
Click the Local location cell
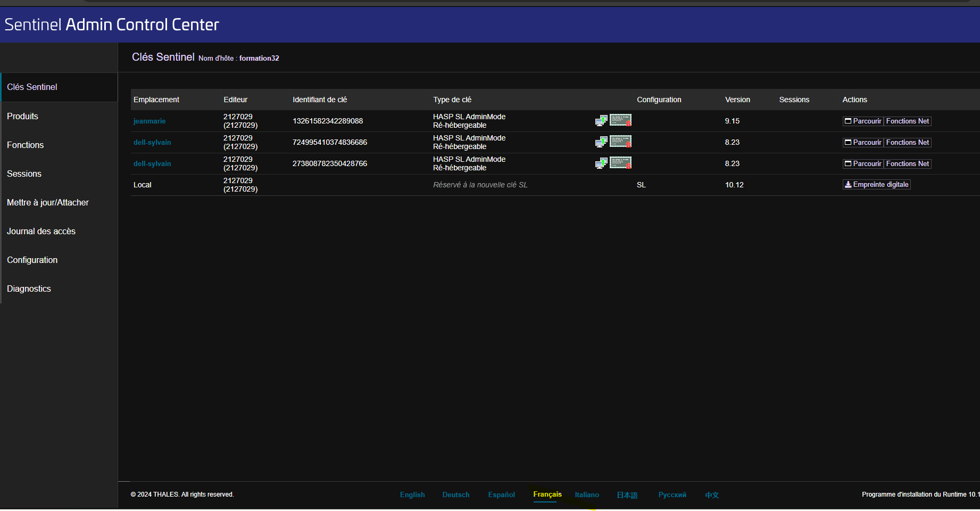[143, 185]
